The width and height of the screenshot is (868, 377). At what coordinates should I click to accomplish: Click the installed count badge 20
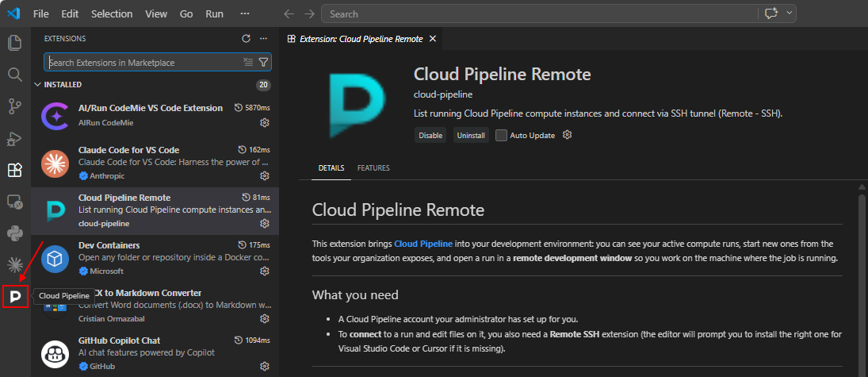coord(263,85)
